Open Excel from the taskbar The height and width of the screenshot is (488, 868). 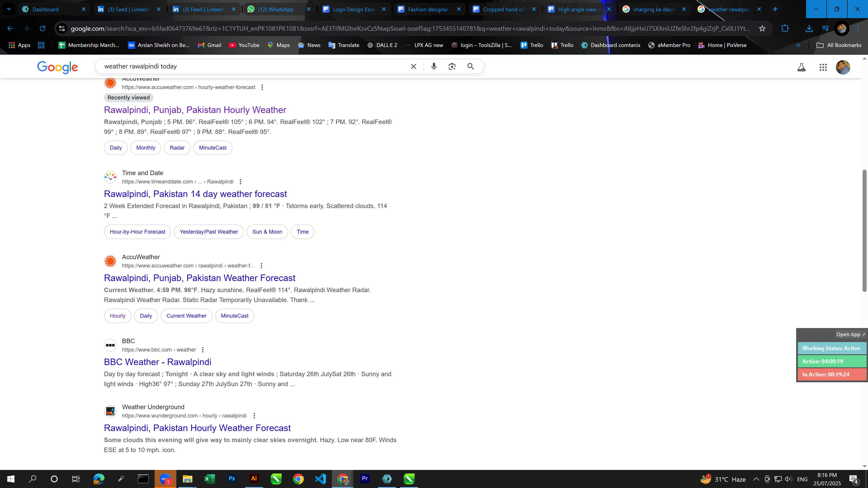point(209,479)
